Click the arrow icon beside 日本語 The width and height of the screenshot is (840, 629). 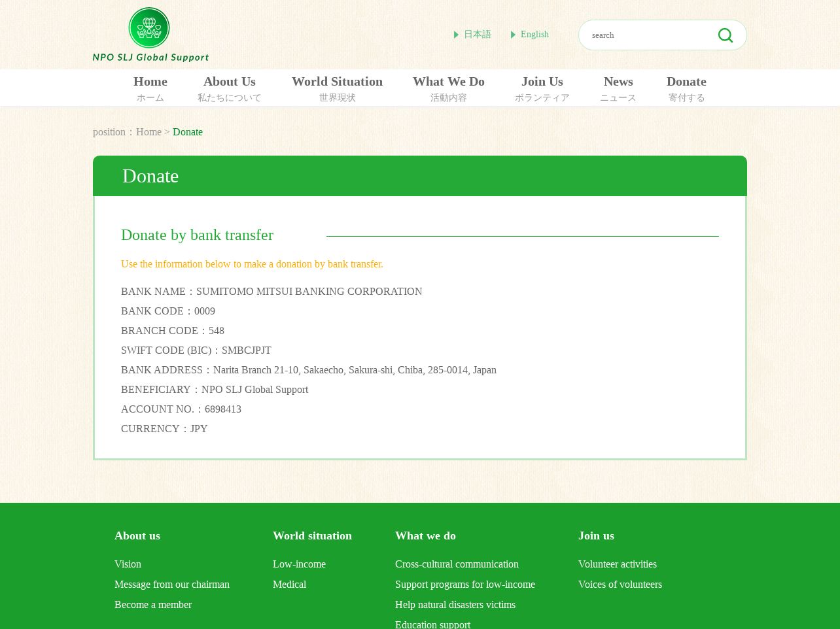coord(456,35)
